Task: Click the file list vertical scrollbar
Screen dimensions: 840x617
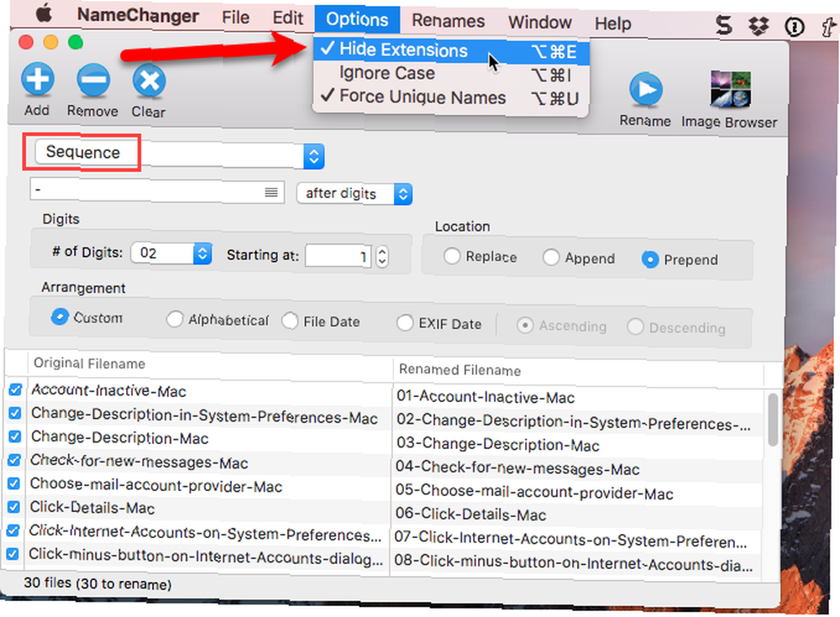Action: [x=772, y=420]
